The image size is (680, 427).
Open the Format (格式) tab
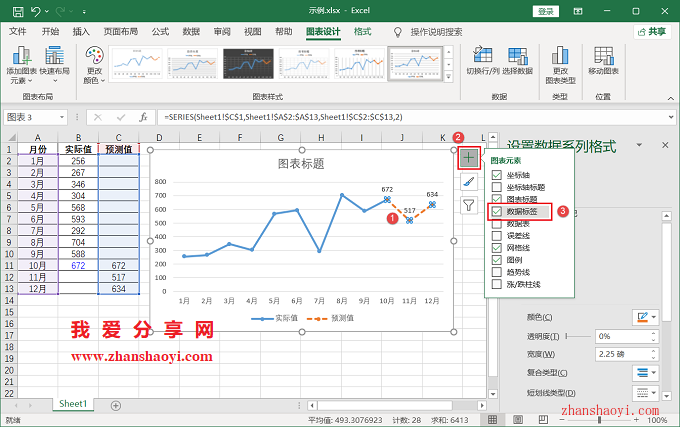coord(363,32)
